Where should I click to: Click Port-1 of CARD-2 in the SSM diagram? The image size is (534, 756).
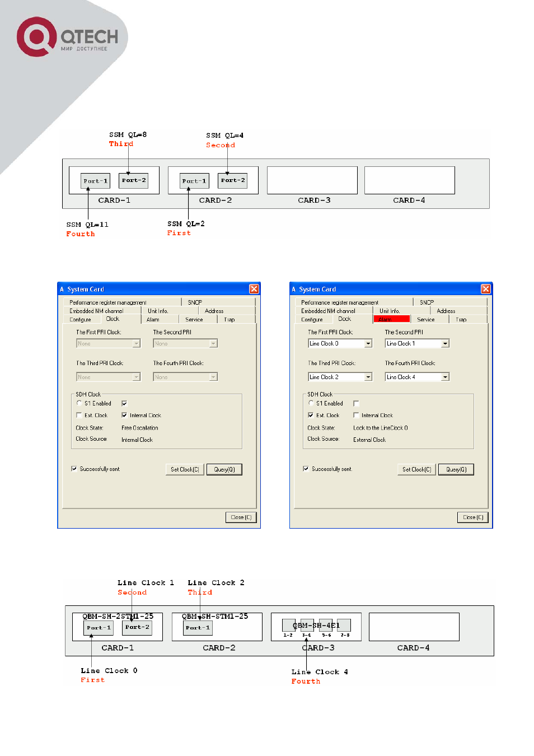(x=194, y=181)
